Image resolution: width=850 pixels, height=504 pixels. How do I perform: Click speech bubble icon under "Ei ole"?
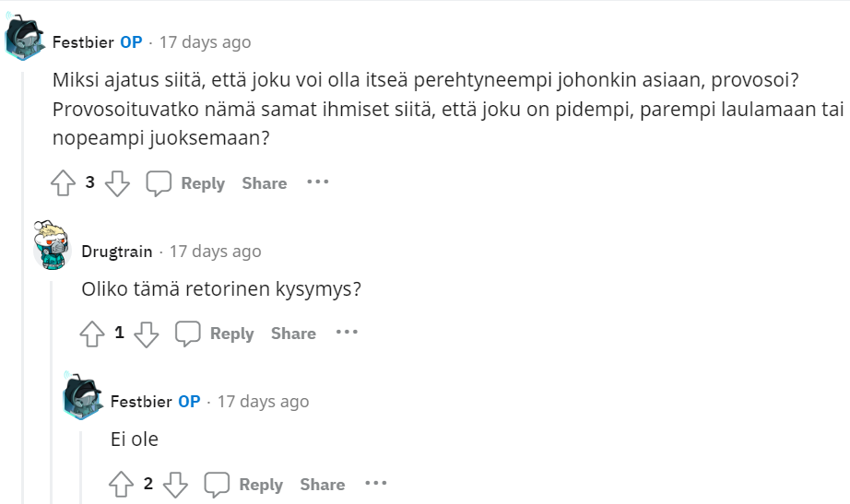coord(217,485)
